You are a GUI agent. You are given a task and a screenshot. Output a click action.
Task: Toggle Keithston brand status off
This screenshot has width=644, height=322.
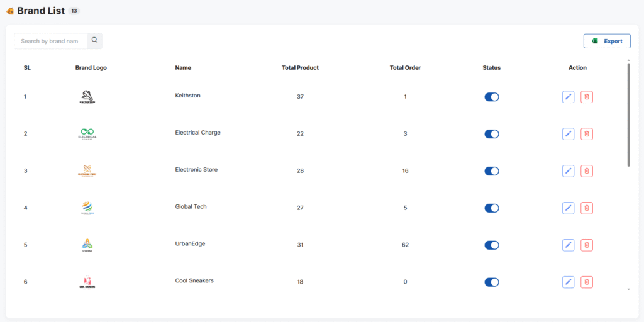492,97
